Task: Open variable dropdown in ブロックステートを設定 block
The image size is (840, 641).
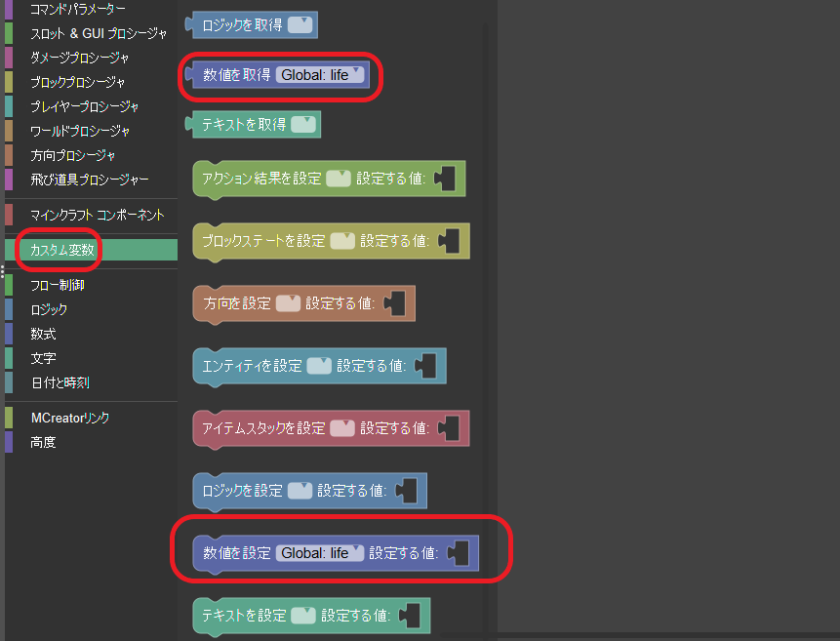Action: pos(342,241)
